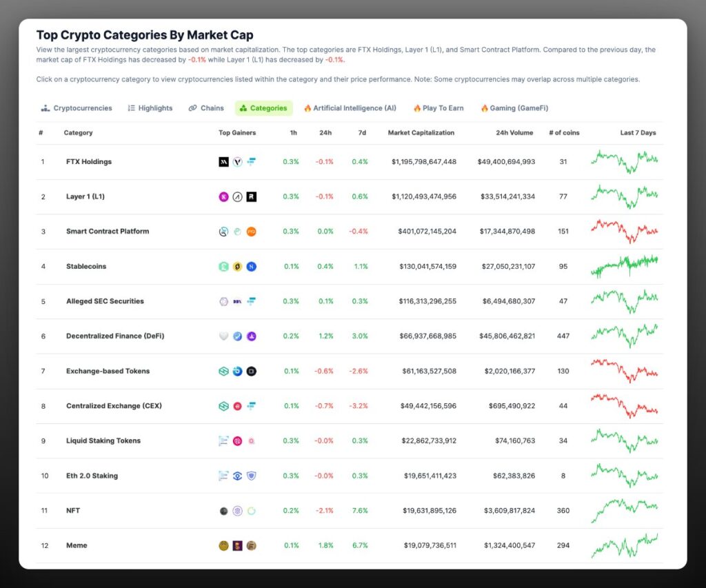This screenshot has height=588, width=706.
Task: View the FTX Holdings 7-day sparkline chart
Action: (x=625, y=161)
